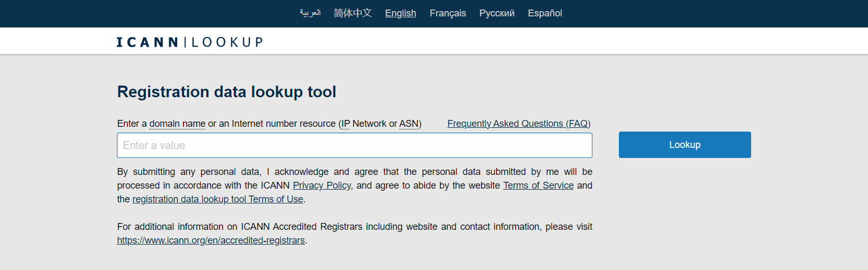Switch the page to Español
The image size is (868, 270).
545,13
